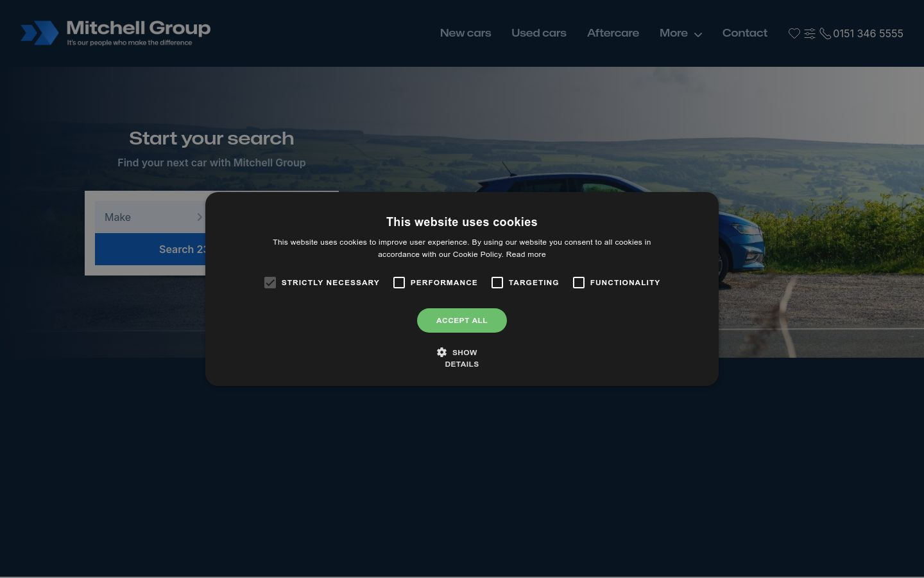Click the Mitchell Group chevron logo
The width and height of the screenshot is (924, 578).
pos(40,33)
